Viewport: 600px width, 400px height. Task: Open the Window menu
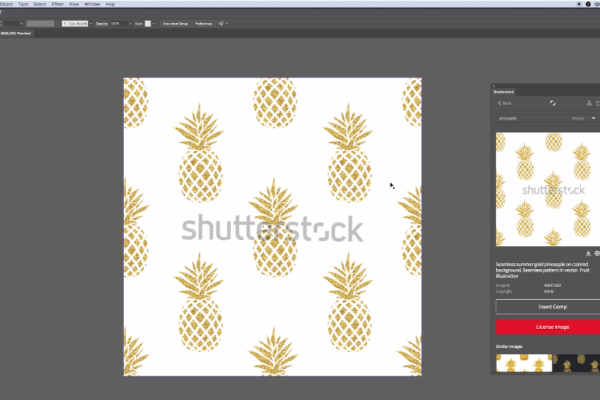pos(91,4)
